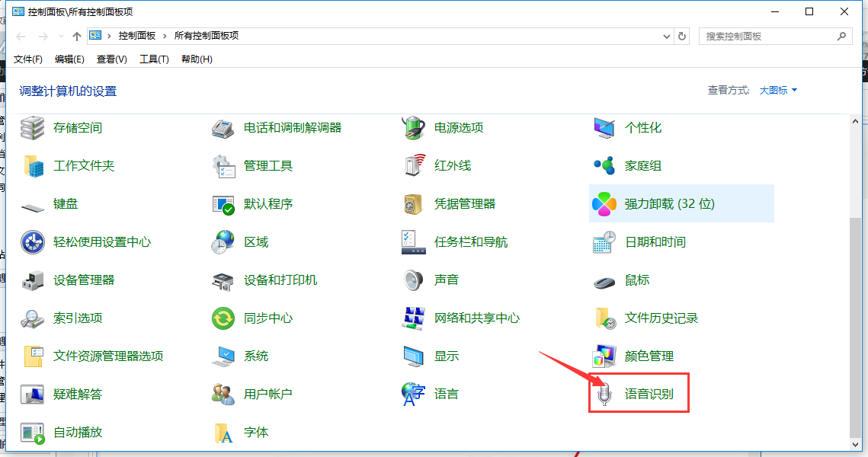Open the 语音识别 microphone icon

pos(604,395)
